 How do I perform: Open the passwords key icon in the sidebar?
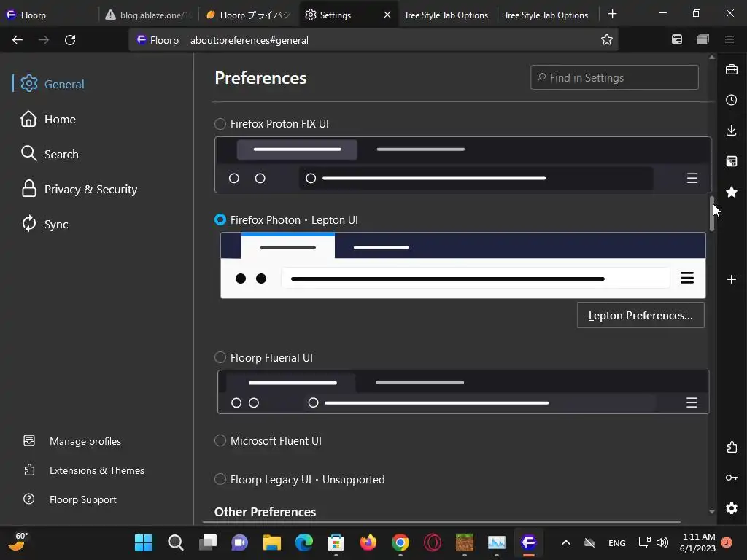(x=731, y=478)
